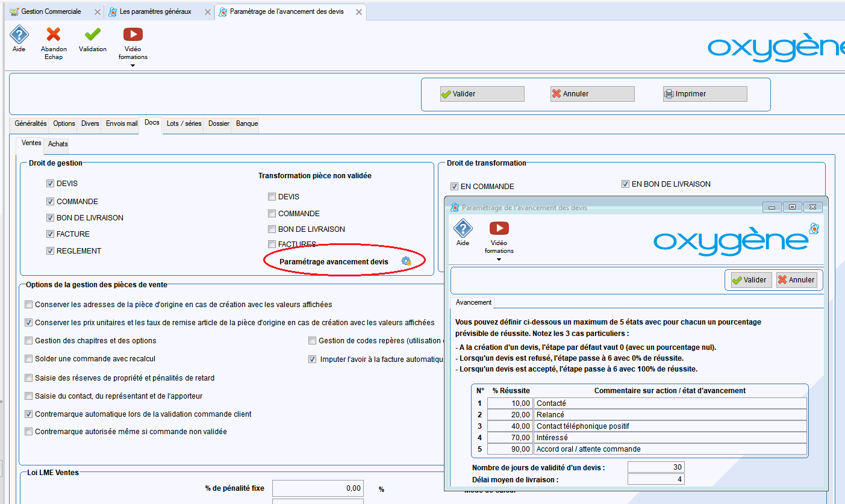The height and width of the screenshot is (504, 845).
Task: Toggle Solder une commande avec recalcul
Action: [29, 359]
